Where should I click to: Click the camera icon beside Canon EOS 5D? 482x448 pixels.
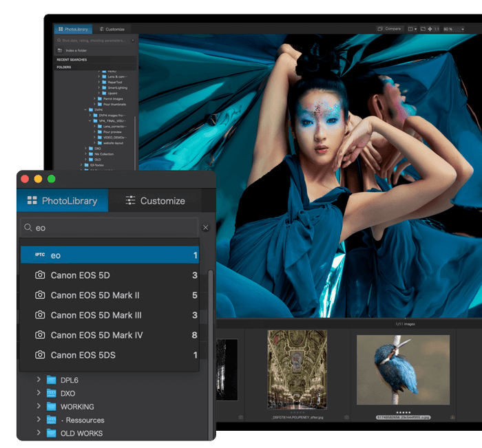click(x=40, y=275)
